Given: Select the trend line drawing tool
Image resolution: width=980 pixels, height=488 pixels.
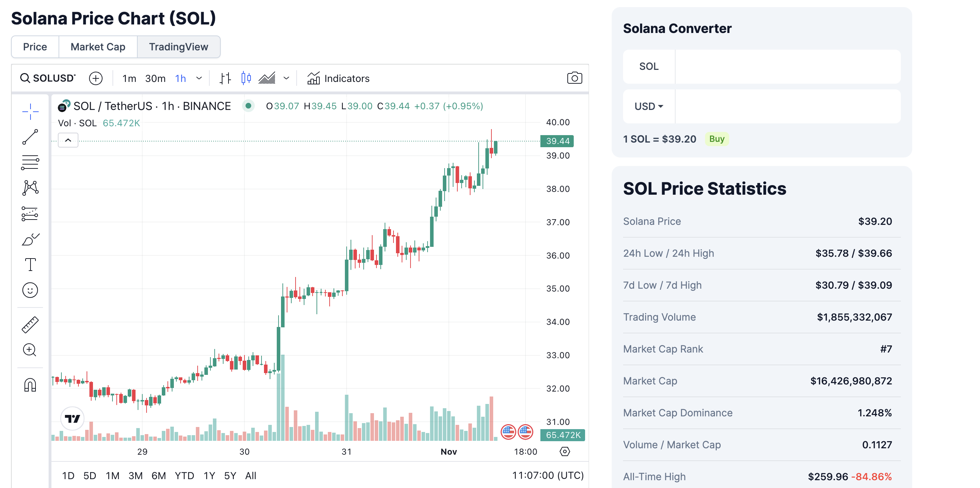Looking at the screenshot, I should 30,137.
